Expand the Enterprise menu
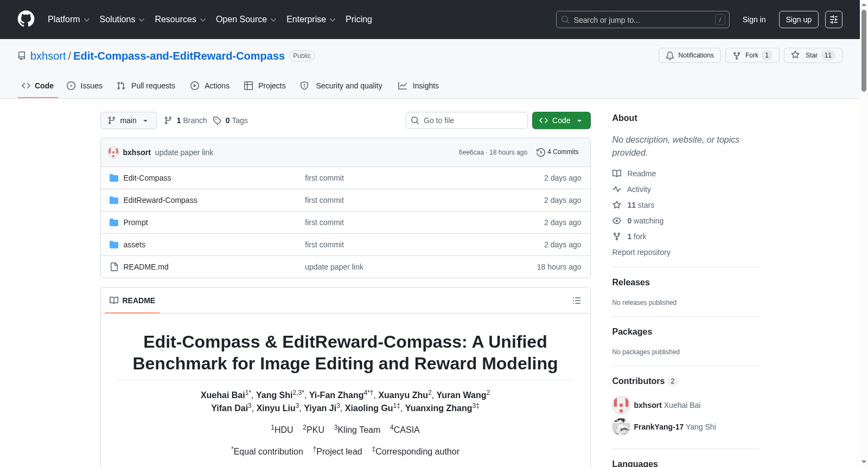This screenshot has height=467, width=868. click(311, 20)
